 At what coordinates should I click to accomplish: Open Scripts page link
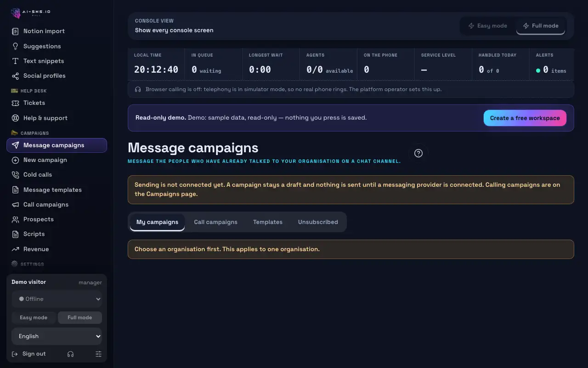[57, 234]
